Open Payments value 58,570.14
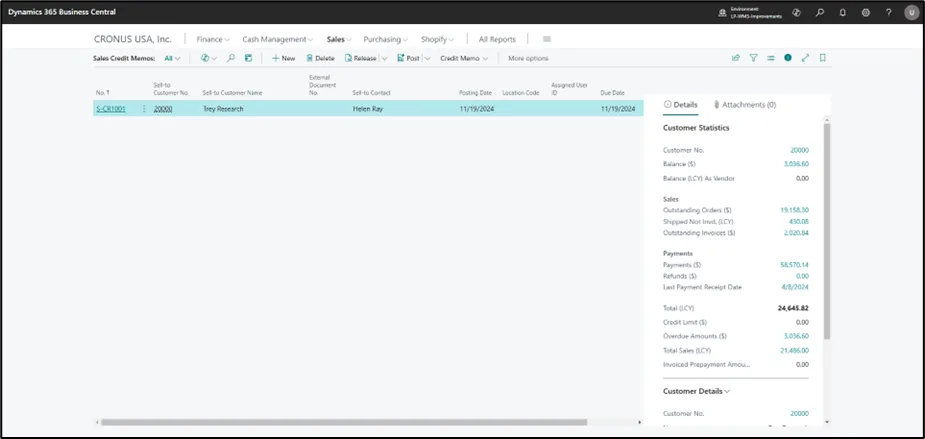 pos(794,265)
